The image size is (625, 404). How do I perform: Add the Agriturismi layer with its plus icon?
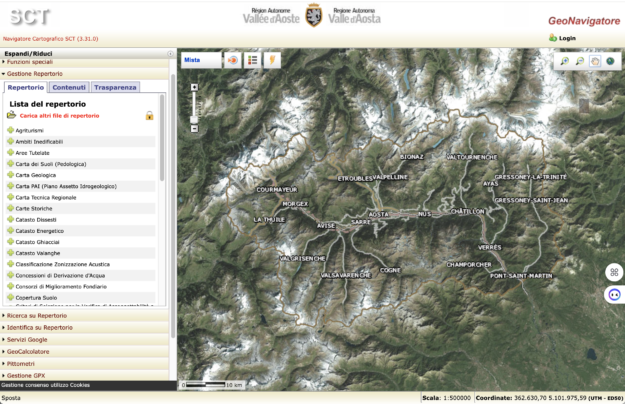coord(11,130)
